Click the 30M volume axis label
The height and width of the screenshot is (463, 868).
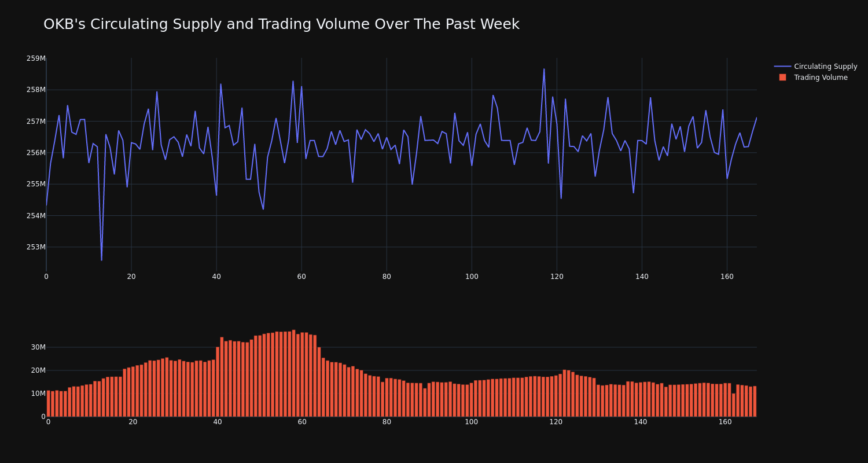point(38,347)
